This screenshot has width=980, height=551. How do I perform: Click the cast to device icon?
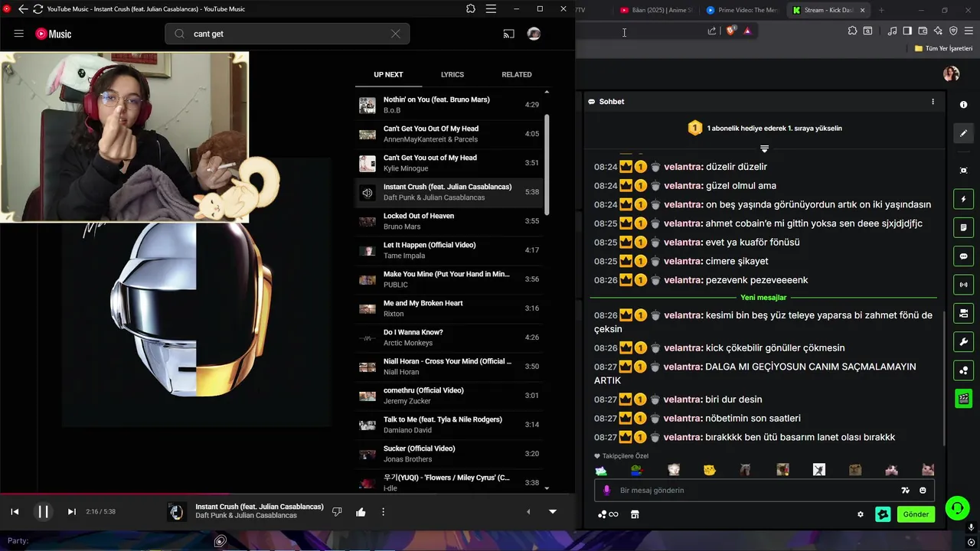(508, 34)
